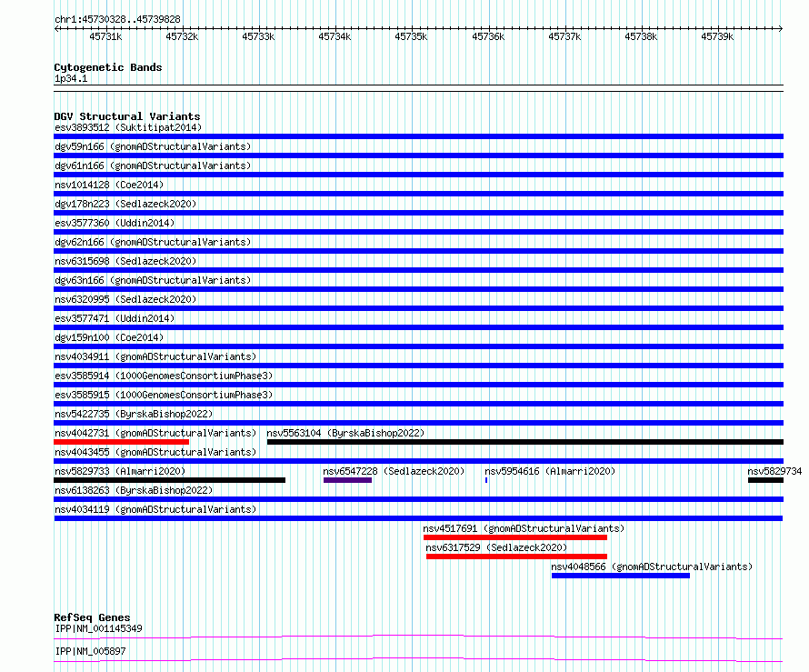Click the black nsv5829734 variant bar

pyautogui.click(x=765, y=480)
